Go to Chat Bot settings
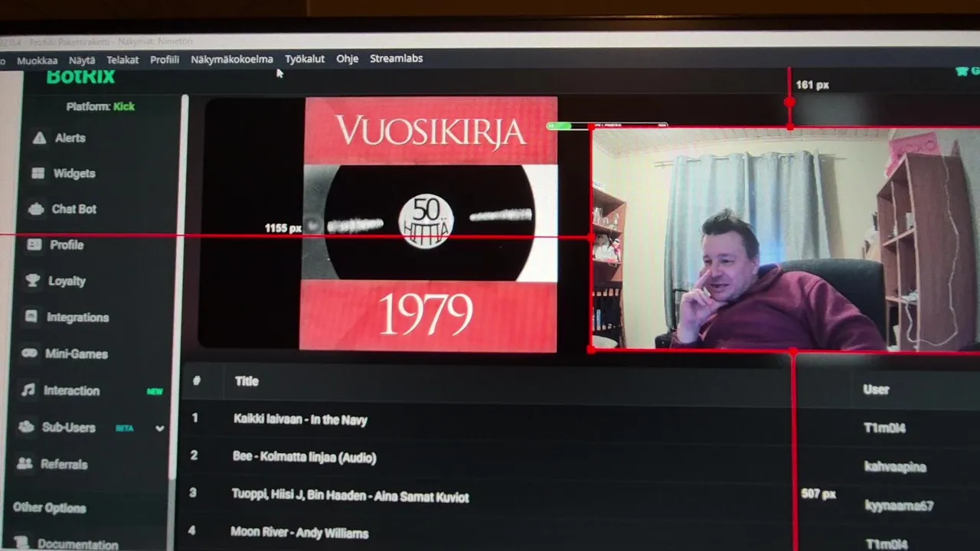This screenshot has width=980, height=551. (73, 209)
